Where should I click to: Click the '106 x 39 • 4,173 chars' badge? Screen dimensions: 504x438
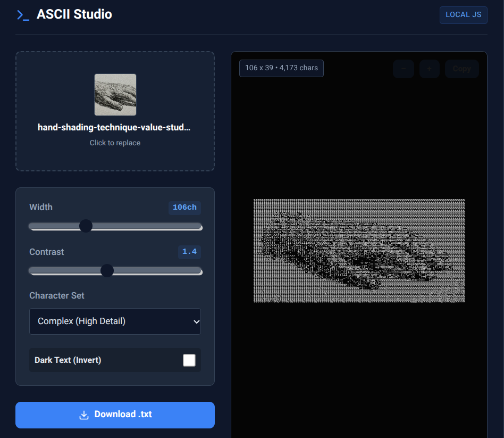(x=281, y=68)
